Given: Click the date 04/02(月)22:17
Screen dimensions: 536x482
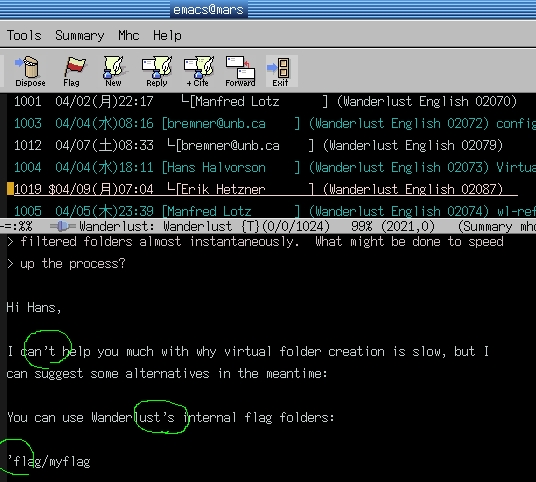Looking at the screenshot, I should [x=104, y=102].
